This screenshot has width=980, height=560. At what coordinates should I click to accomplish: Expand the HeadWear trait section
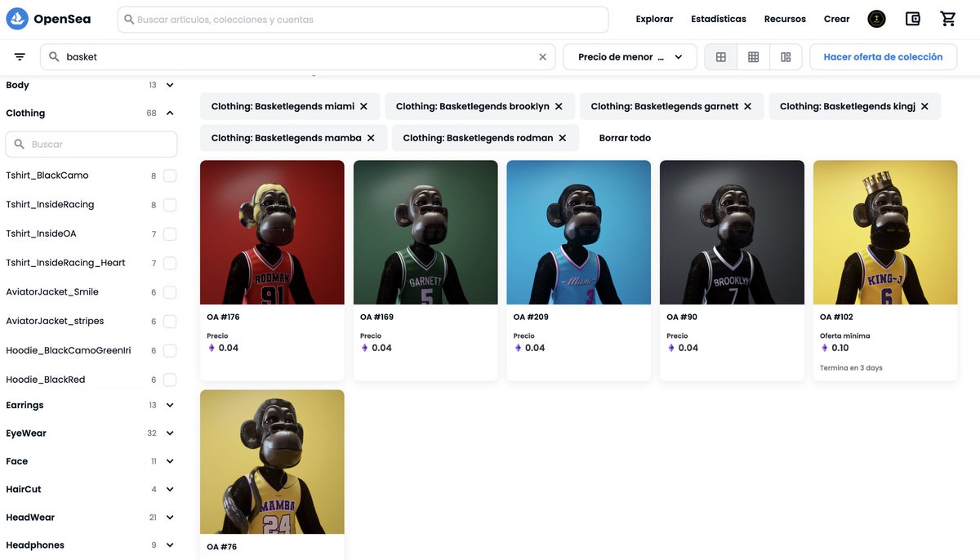coord(170,517)
